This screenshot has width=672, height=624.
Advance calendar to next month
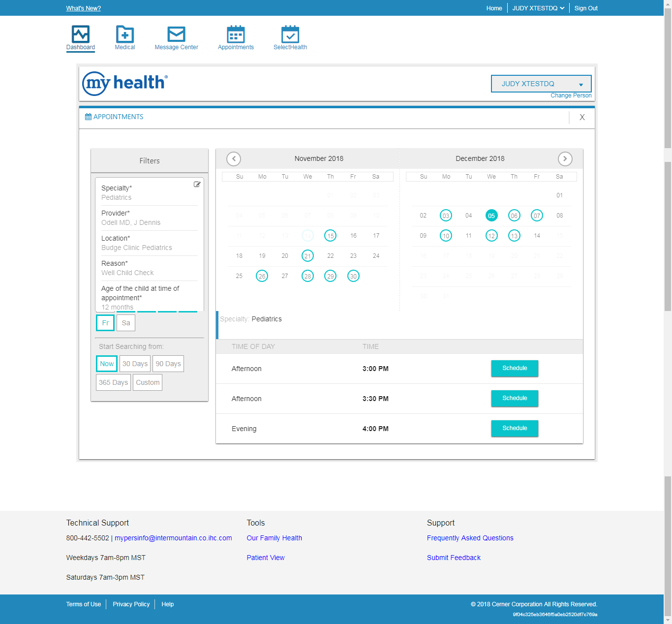[565, 159]
